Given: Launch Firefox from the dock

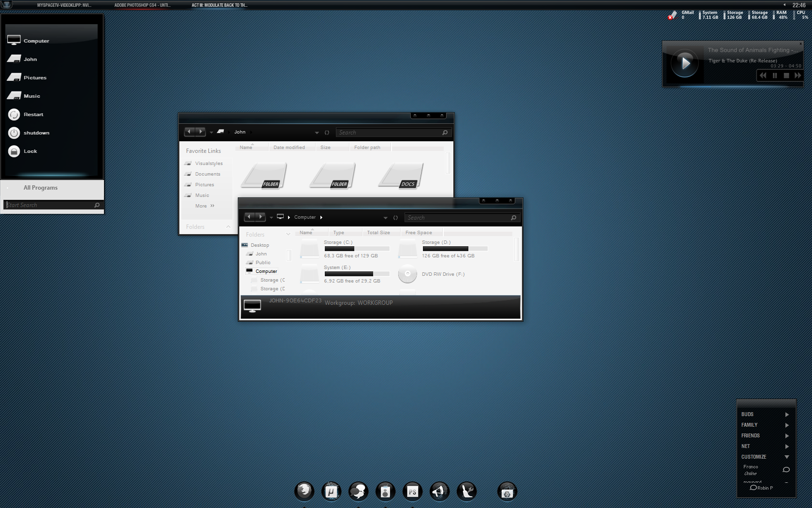Looking at the screenshot, I should (304, 492).
